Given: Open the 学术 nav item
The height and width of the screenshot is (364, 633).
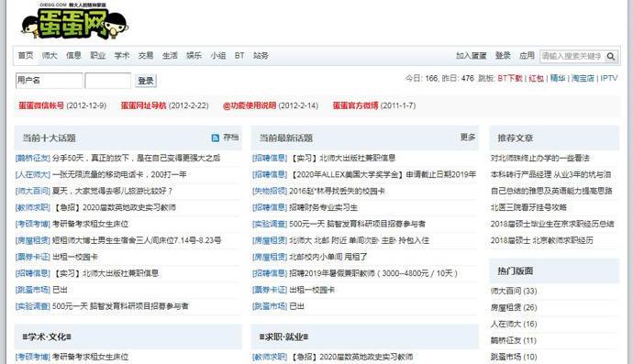Looking at the screenshot, I should [x=121, y=55].
